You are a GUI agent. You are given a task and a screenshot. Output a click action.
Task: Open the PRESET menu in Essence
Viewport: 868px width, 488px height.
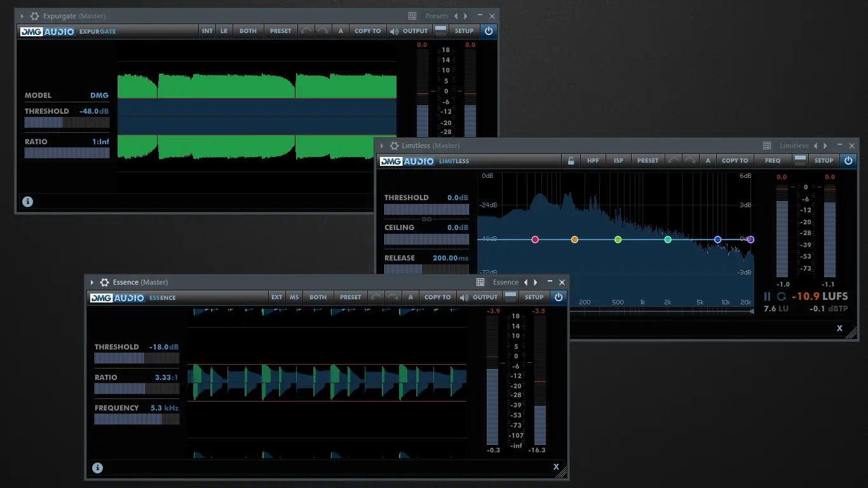(x=350, y=297)
